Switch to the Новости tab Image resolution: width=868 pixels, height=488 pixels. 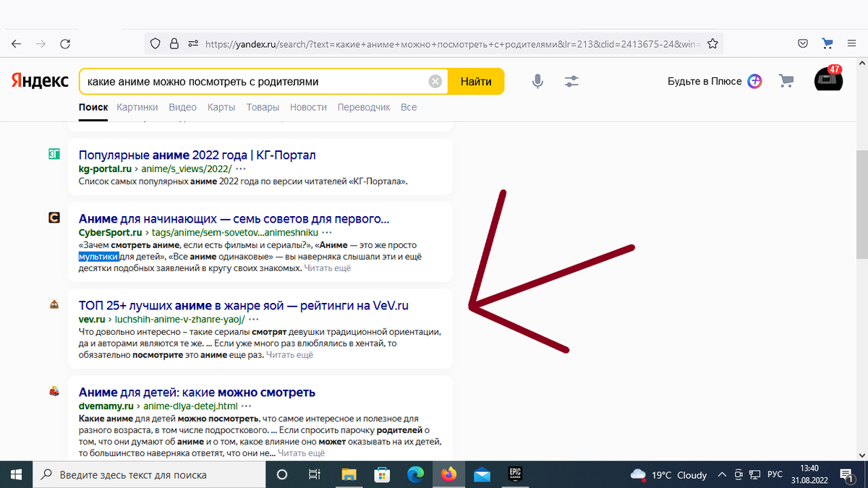click(308, 107)
